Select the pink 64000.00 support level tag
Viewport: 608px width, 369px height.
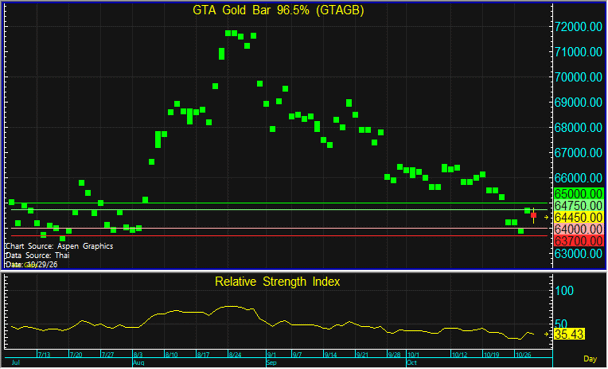click(579, 229)
